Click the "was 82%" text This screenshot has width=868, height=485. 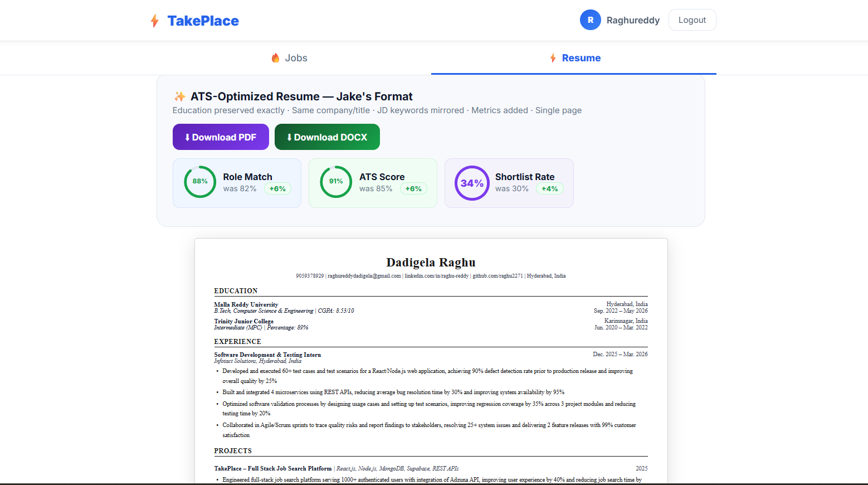tap(240, 189)
